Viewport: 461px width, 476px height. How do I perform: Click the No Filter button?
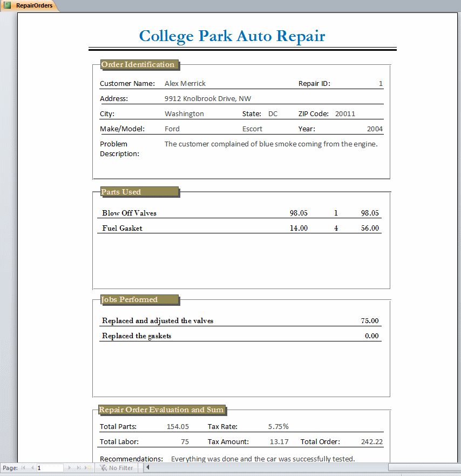pos(117,468)
